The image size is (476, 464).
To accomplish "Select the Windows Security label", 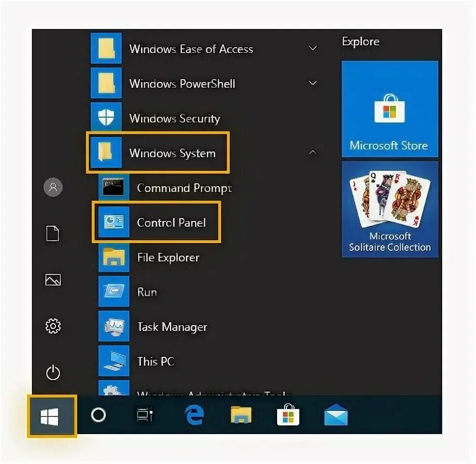I will [175, 119].
